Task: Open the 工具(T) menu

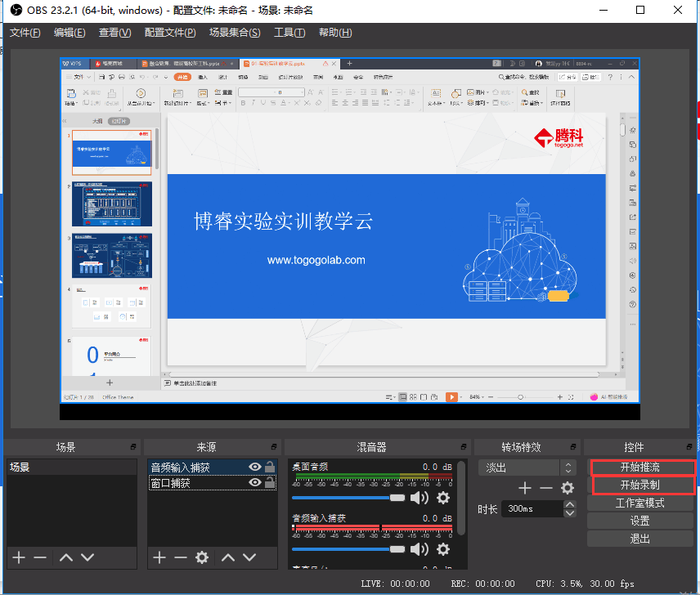Action: tap(289, 33)
